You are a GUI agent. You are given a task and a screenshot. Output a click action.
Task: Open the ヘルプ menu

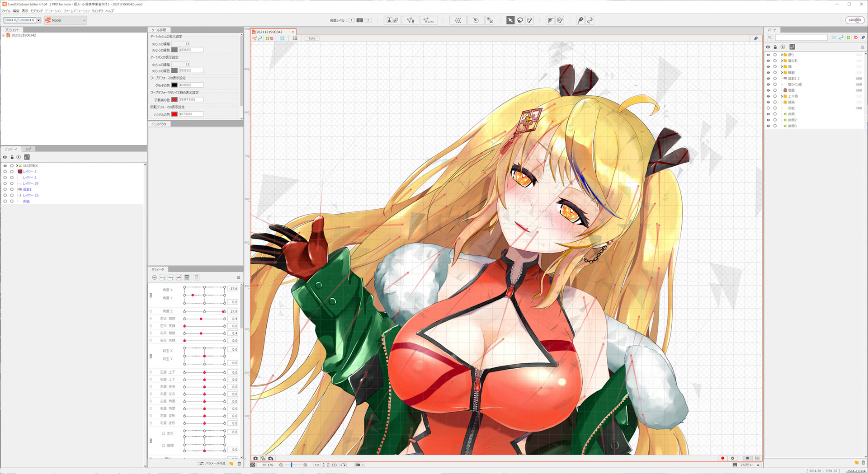pyautogui.click(x=109, y=11)
